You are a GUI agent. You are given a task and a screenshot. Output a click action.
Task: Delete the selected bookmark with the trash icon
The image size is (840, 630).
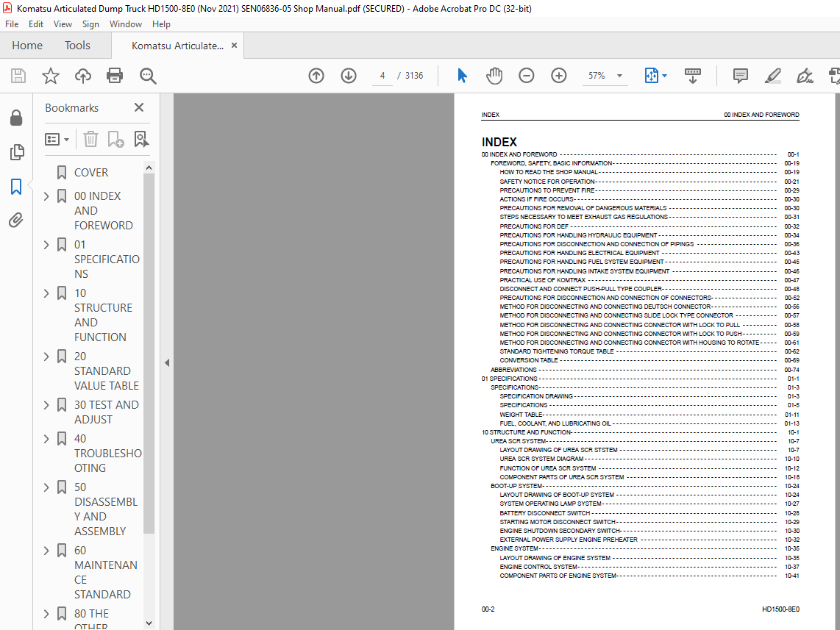90,140
